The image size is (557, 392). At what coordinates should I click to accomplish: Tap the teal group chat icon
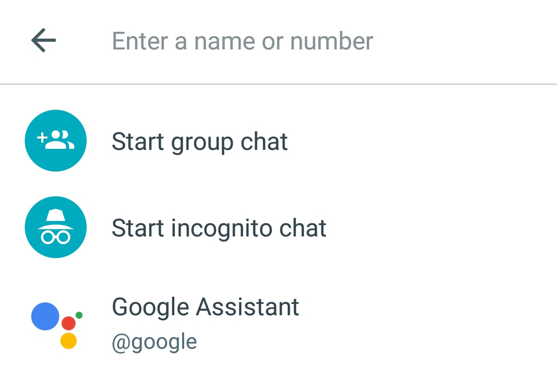(x=56, y=141)
